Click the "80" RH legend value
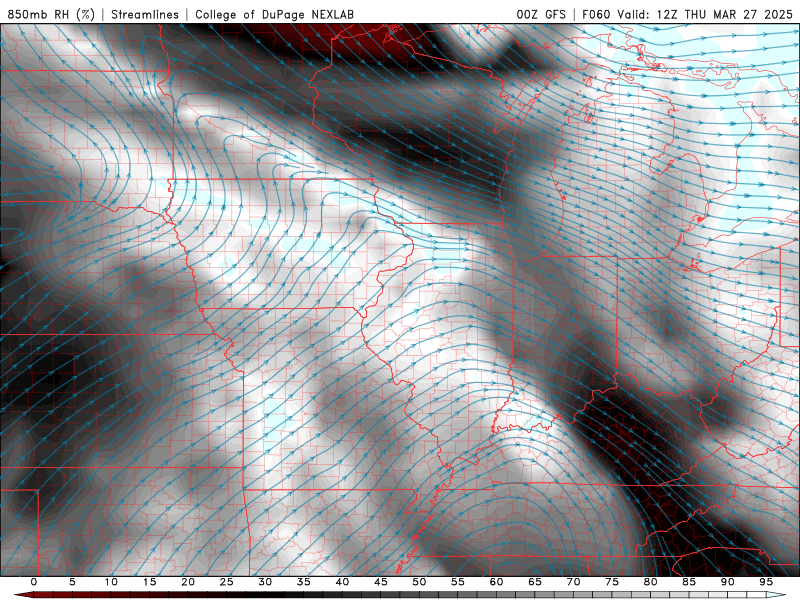Image resolution: width=800 pixels, height=600 pixels. [x=650, y=582]
